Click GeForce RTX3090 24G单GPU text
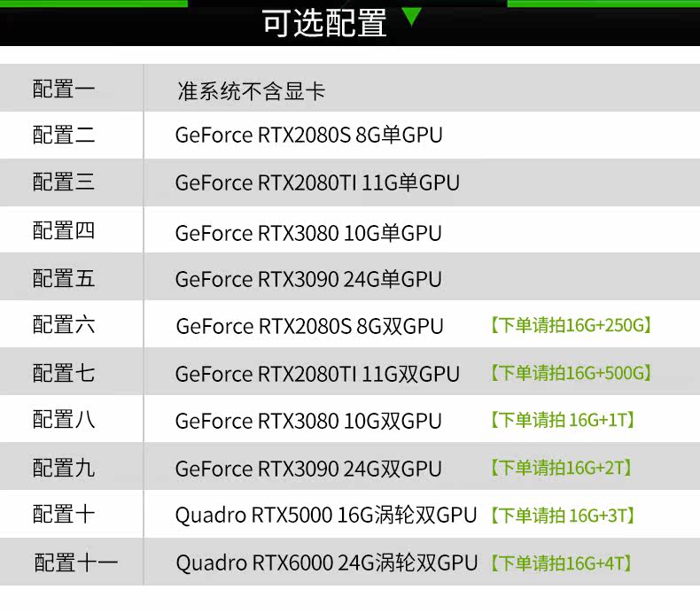Image resolution: width=700 pixels, height=613 pixels. pyautogui.click(x=308, y=280)
